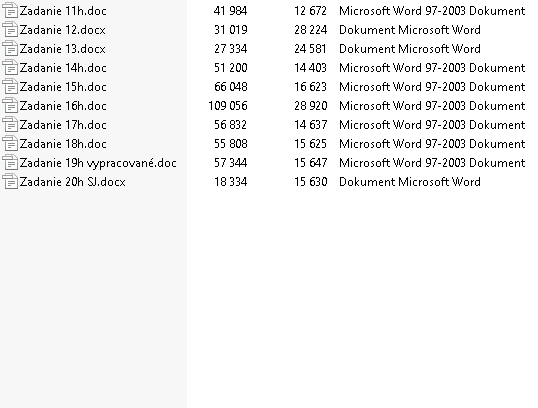Click the file name Zadanie 12.docx
Screen dimensions: 538x408
tap(63, 30)
